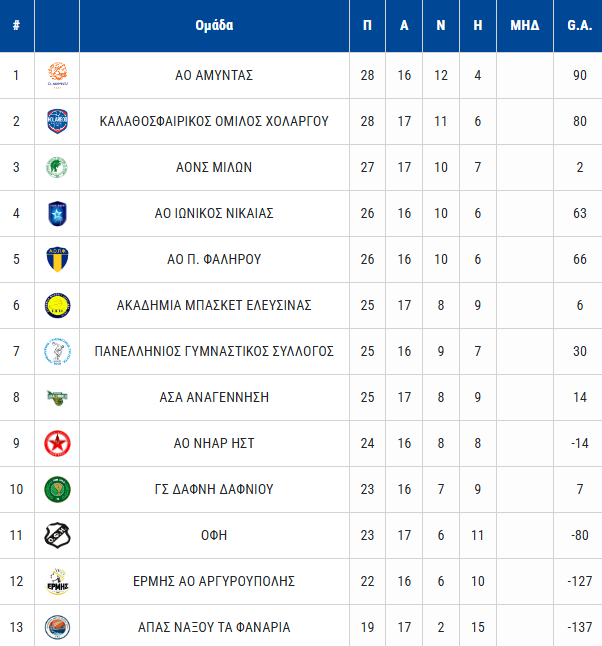Click the ΠΑΝΕΛΛΗΝΙΟΣ team emblem
The height and width of the screenshot is (646, 602).
coord(57,351)
